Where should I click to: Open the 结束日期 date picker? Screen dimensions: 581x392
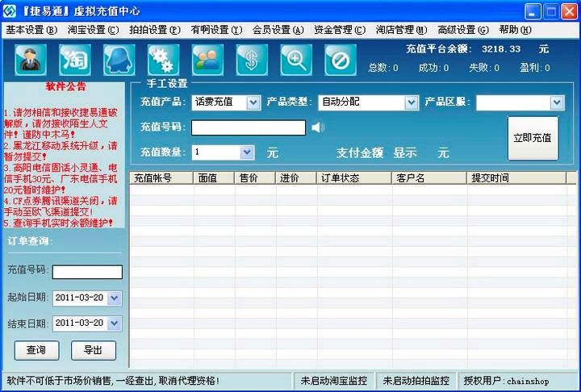coord(114,323)
